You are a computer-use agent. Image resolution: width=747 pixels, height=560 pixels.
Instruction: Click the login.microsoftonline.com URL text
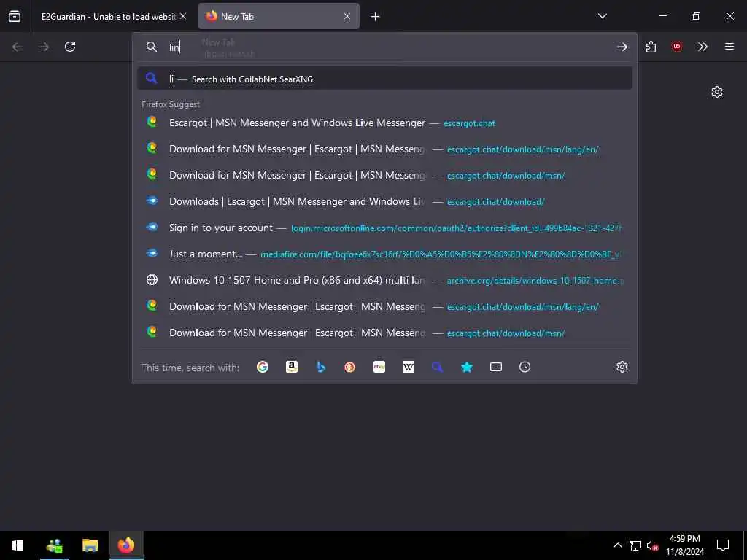click(456, 228)
